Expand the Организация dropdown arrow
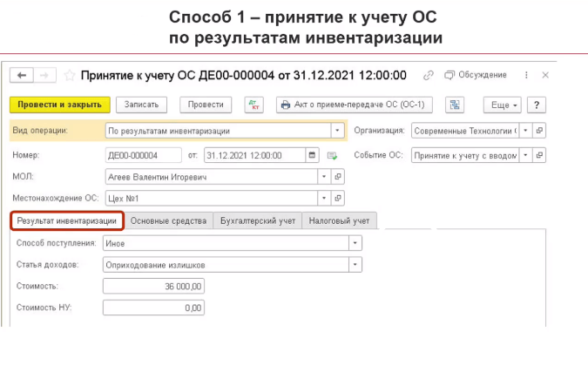The width and height of the screenshot is (588, 379). point(525,131)
